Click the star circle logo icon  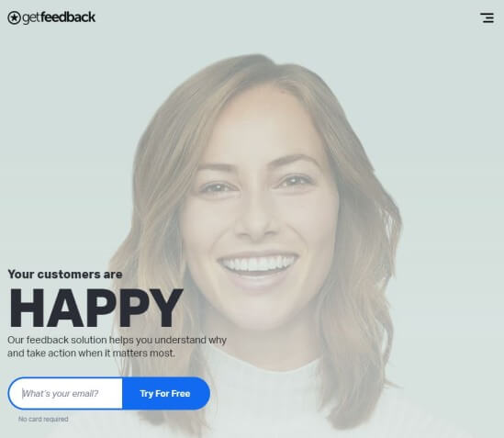14,17
